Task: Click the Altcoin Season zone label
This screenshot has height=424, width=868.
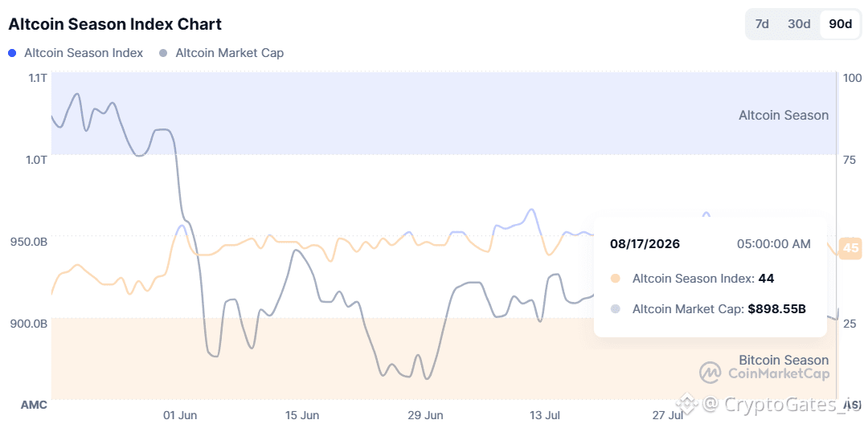Action: [x=784, y=116]
